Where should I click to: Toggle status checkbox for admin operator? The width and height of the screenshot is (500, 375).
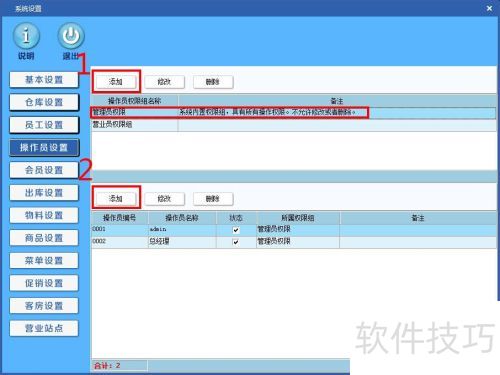[236, 230]
